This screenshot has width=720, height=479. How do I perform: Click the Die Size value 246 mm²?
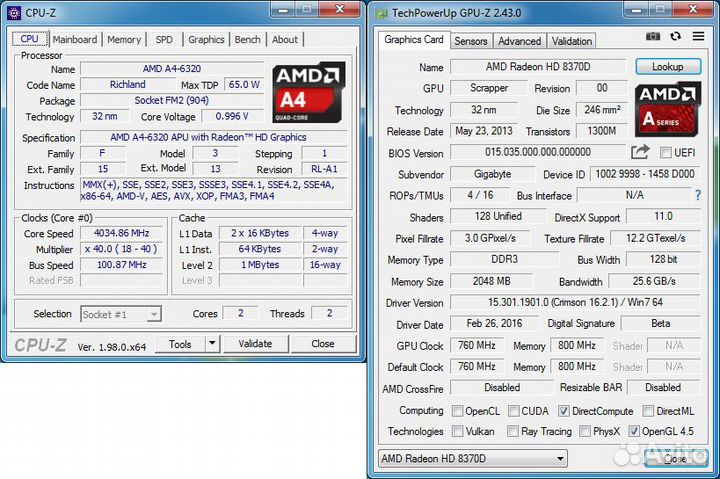pyautogui.click(x=602, y=110)
